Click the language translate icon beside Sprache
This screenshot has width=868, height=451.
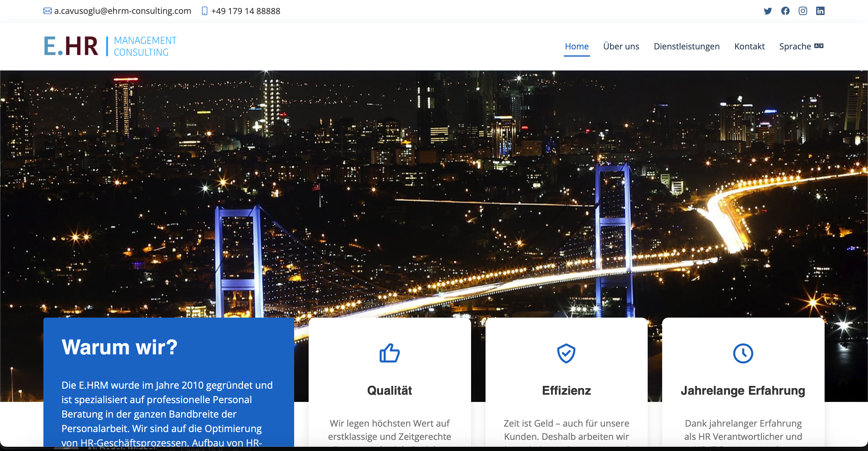click(x=819, y=46)
